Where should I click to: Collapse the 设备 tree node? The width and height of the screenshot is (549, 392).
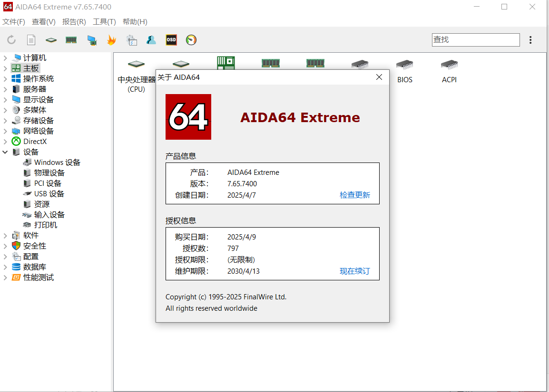point(5,152)
